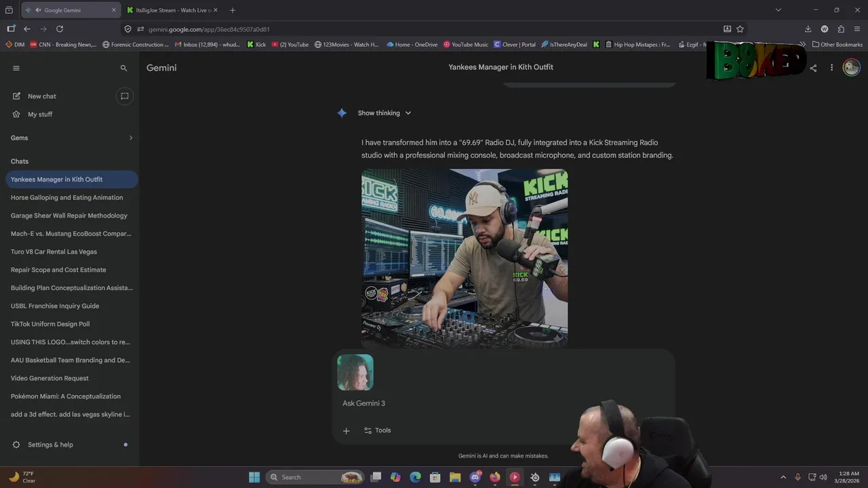Expand Show thinking dropdown
This screenshot has width=868, height=488.
pyautogui.click(x=384, y=113)
